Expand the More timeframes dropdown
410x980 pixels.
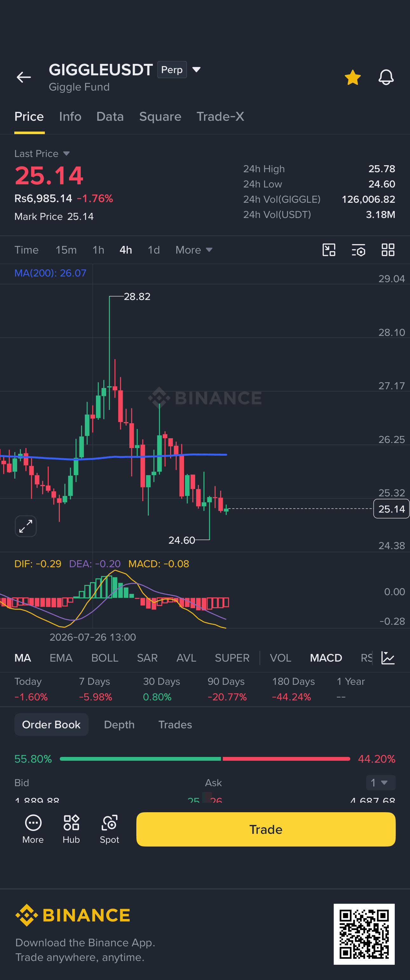194,250
